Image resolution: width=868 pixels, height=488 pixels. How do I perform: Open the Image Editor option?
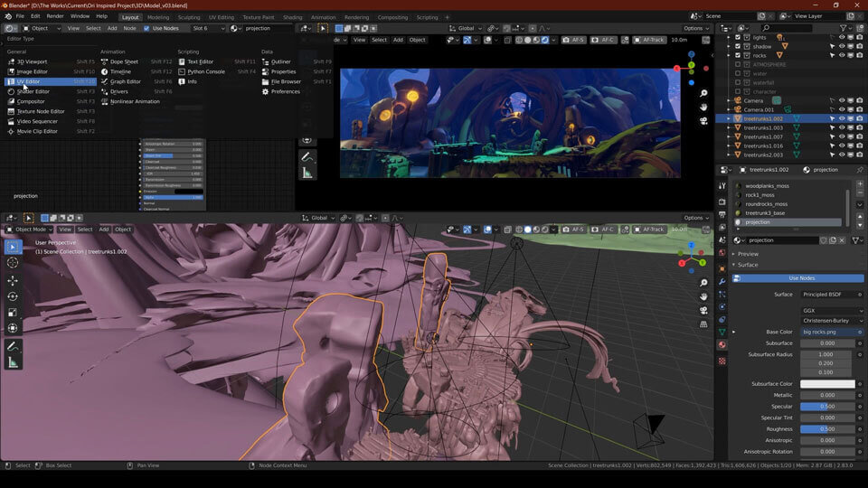(51, 71)
